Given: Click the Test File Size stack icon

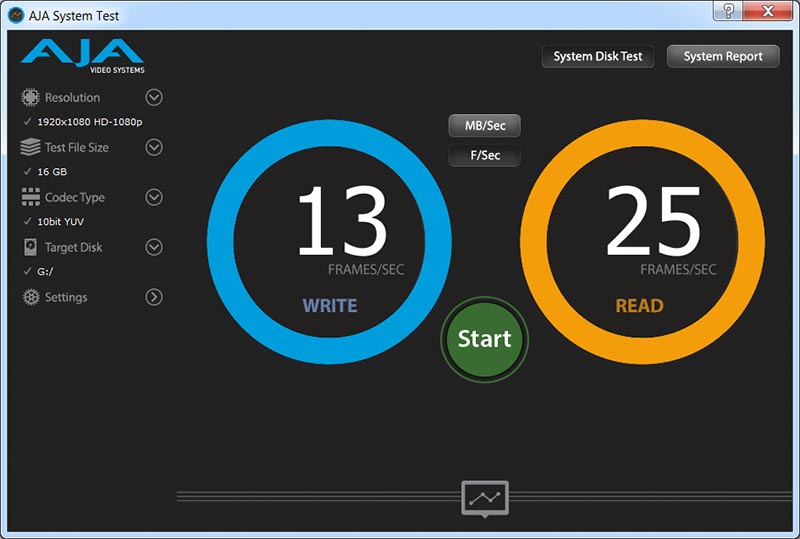Looking at the screenshot, I should click(30, 147).
